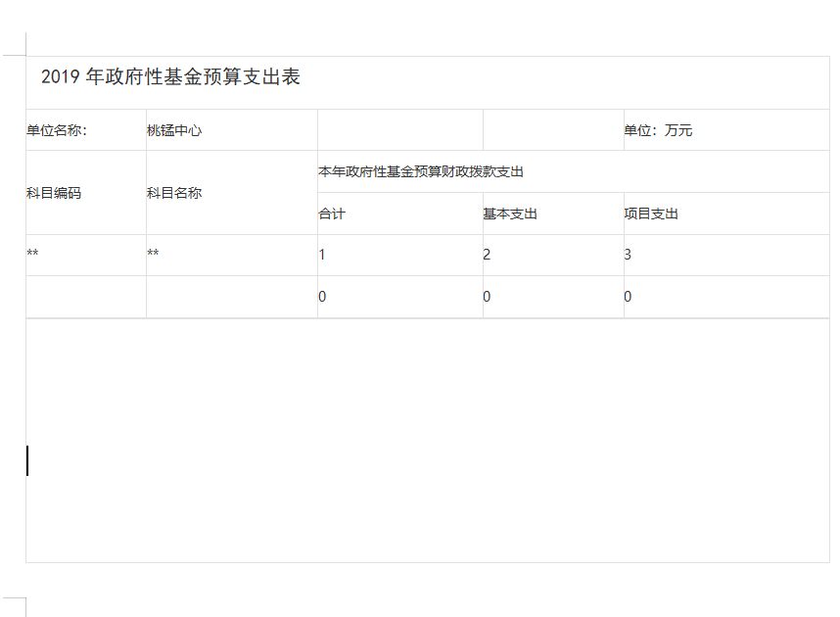
Task: Click the "项目支出" column header
Action: click(x=651, y=214)
